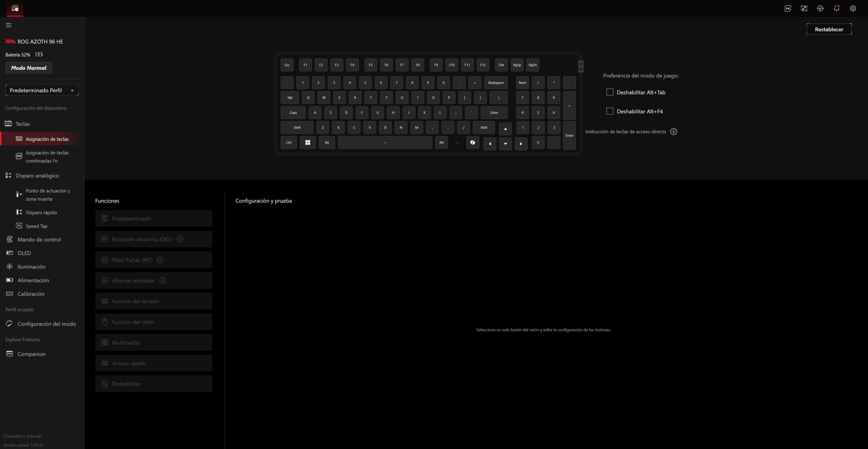Open the Iluminación menu item
The width and height of the screenshot is (868, 449).
pos(31,267)
